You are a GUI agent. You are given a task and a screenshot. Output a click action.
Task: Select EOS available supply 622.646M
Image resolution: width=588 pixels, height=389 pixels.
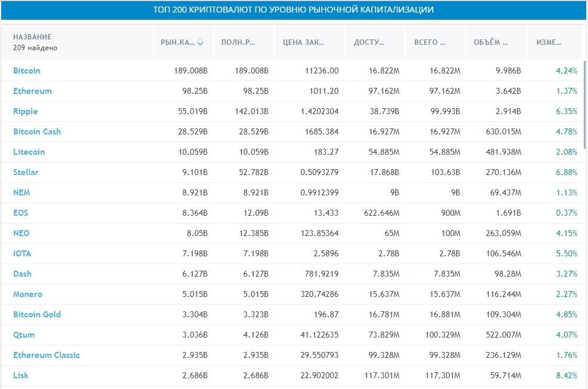(381, 213)
